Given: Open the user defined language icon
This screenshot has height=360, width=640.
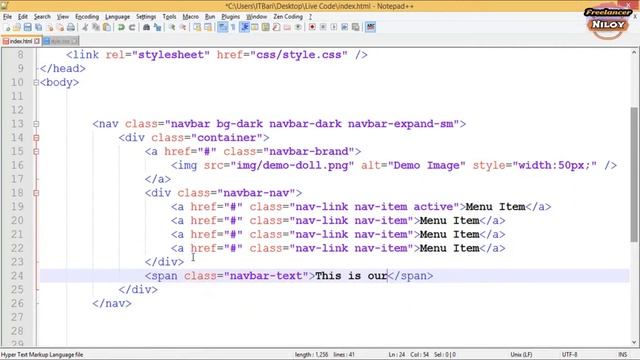Looking at the screenshot, I should coord(255,27).
